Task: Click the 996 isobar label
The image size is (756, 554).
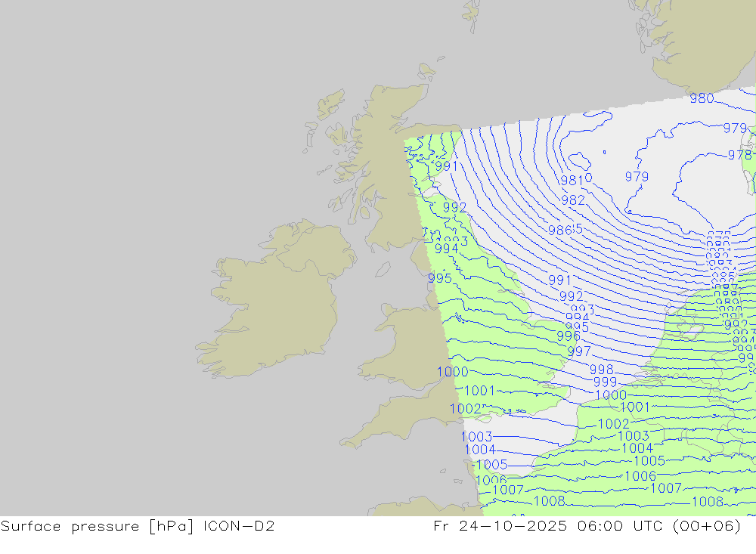Action: [569, 336]
